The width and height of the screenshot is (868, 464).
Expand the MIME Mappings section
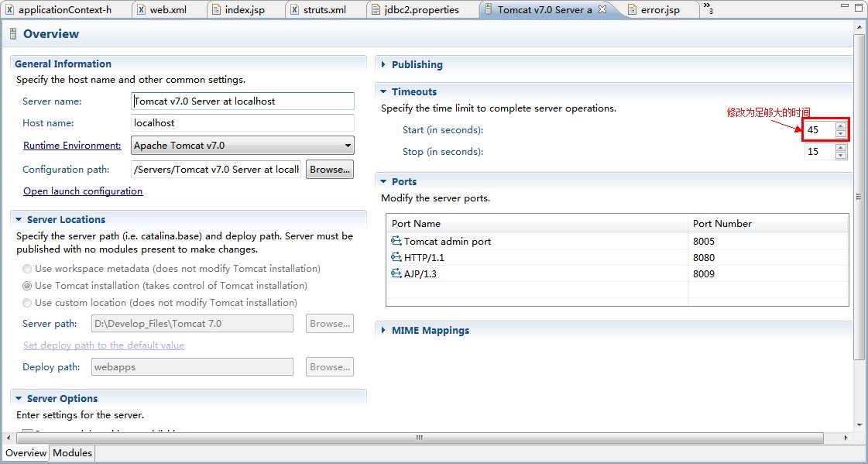pos(383,331)
